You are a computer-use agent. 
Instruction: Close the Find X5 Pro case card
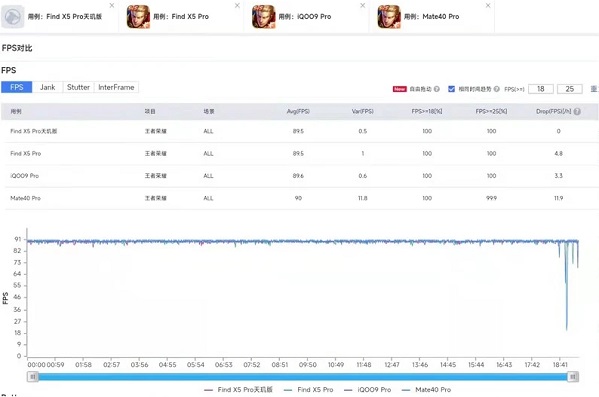point(237,5)
